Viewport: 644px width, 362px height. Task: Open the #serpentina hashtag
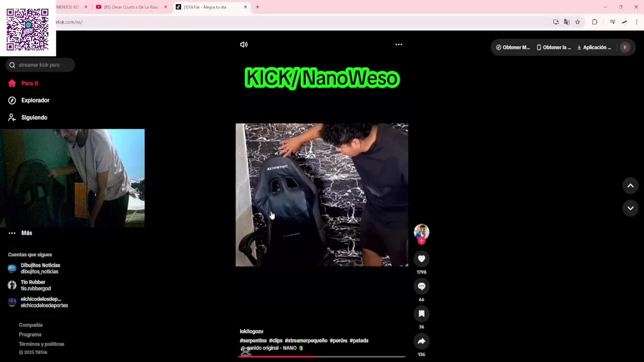pos(253,340)
